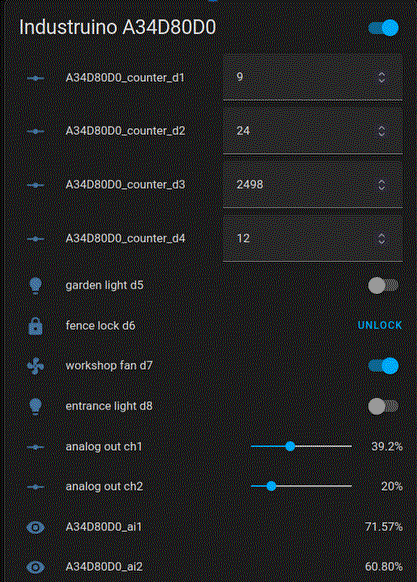Viewport: 417px width, 582px height.
Task: Click the workshop fan d7 fan icon
Action: click(35, 366)
